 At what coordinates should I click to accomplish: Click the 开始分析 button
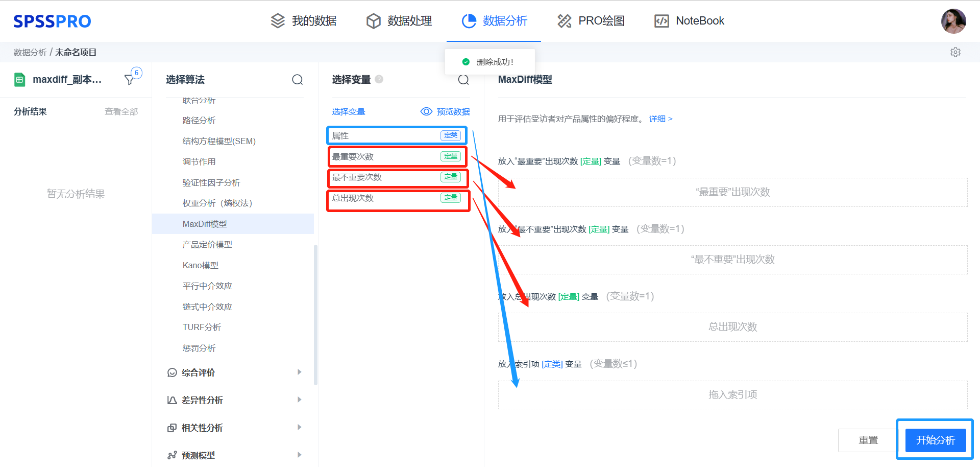pyautogui.click(x=935, y=439)
